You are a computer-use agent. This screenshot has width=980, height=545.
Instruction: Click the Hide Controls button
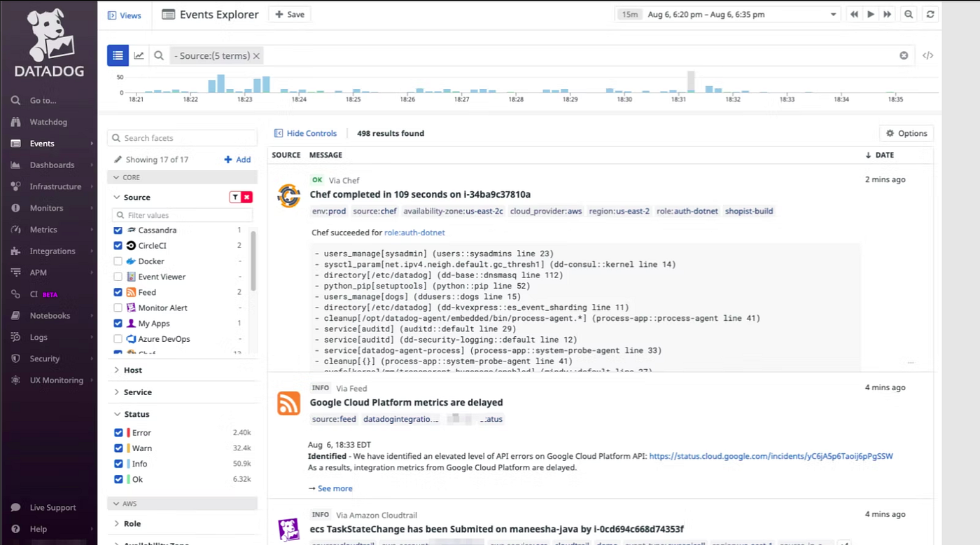pyautogui.click(x=306, y=133)
